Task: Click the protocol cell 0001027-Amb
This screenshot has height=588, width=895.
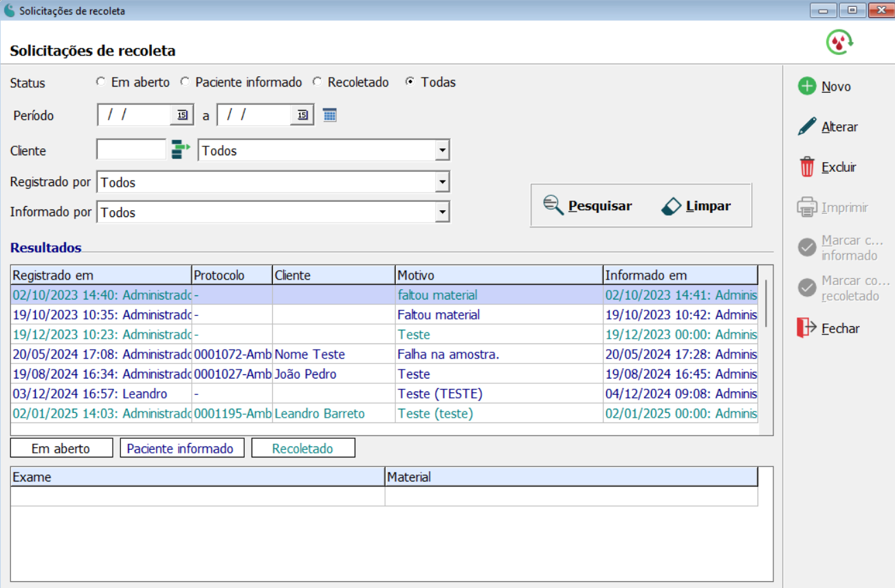Action: pos(232,374)
